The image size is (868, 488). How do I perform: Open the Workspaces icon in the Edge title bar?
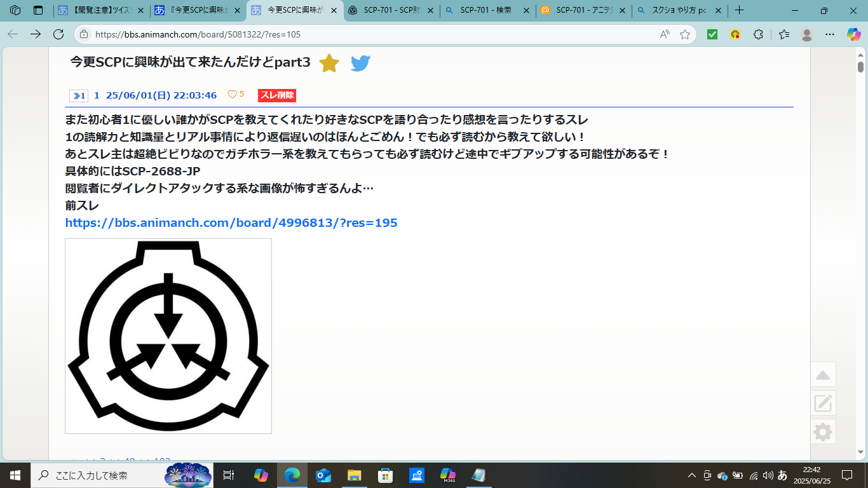(x=15, y=10)
